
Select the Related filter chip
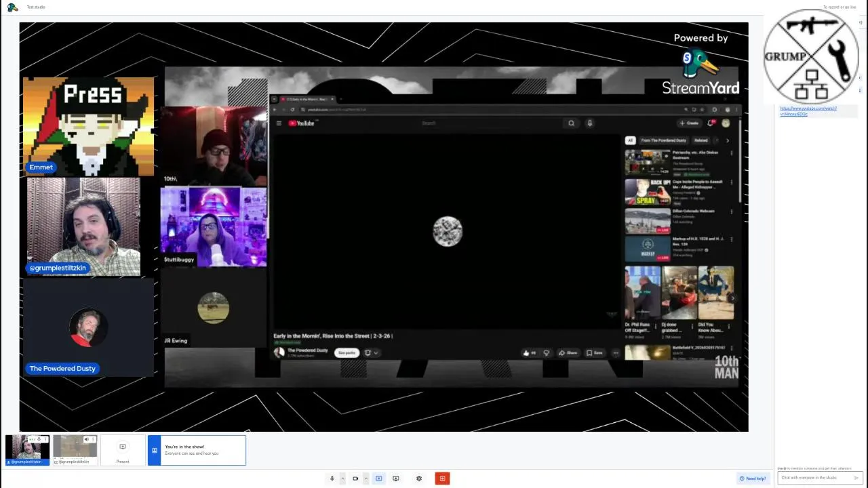[x=701, y=140]
